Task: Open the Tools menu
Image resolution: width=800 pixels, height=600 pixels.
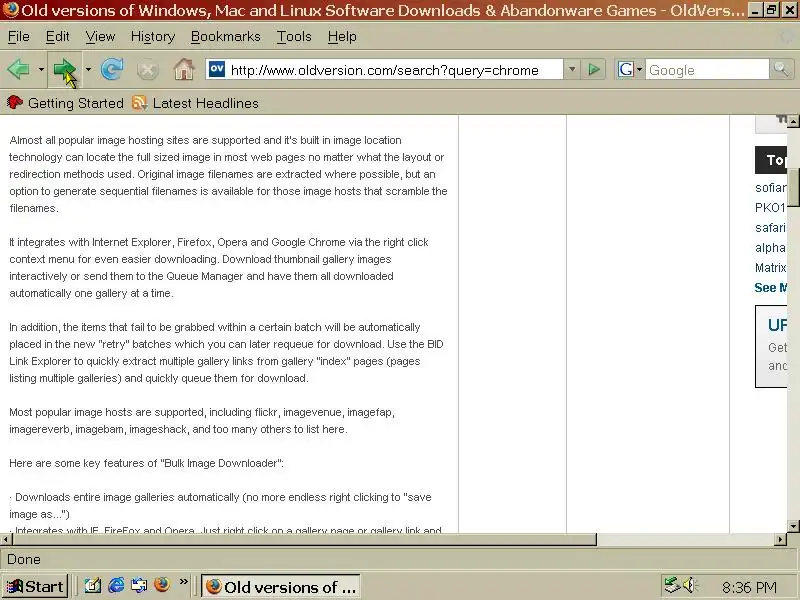Action: pos(294,37)
